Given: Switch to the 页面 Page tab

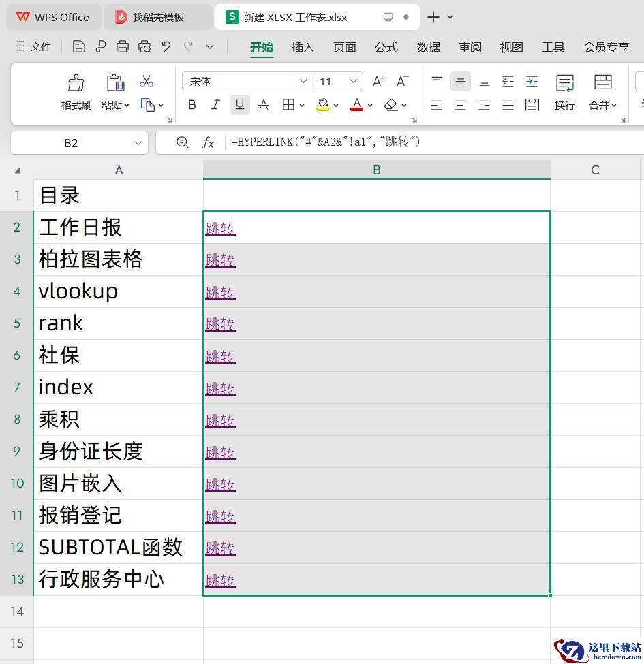Looking at the screenshot, I should [x=344, y=47].
